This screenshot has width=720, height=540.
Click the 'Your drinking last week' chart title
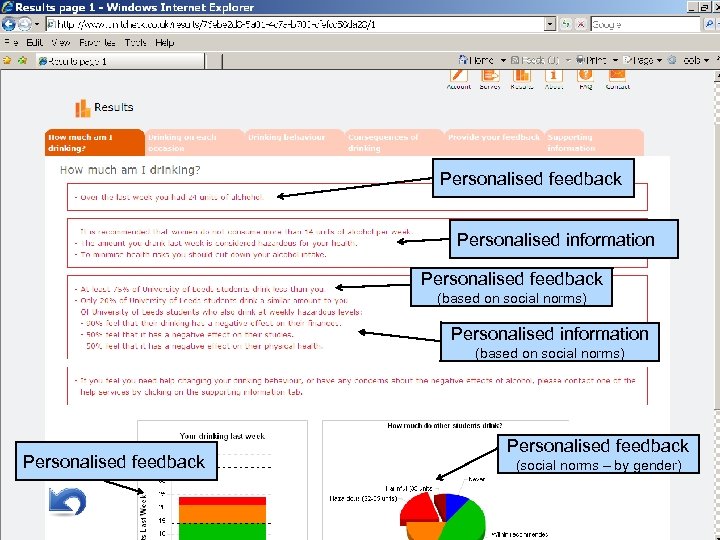[x=222, y=436]
